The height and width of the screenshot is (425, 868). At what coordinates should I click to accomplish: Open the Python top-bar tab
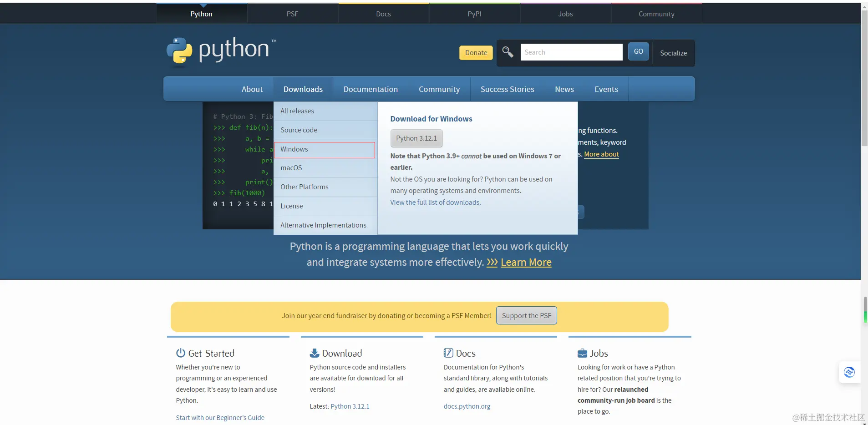(201, 14)
